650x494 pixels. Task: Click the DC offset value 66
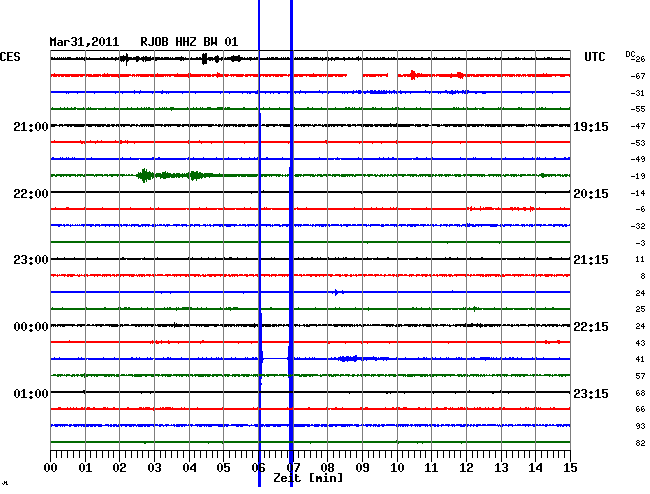[640, 409]
